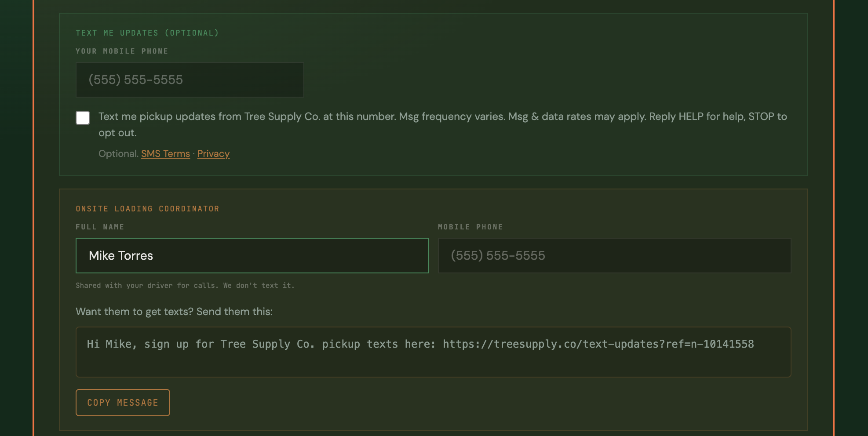Click the Full Name field with Mike Torres
This screenshot has width=868, height=436.
pyautogui.click(x=252, y=255)
